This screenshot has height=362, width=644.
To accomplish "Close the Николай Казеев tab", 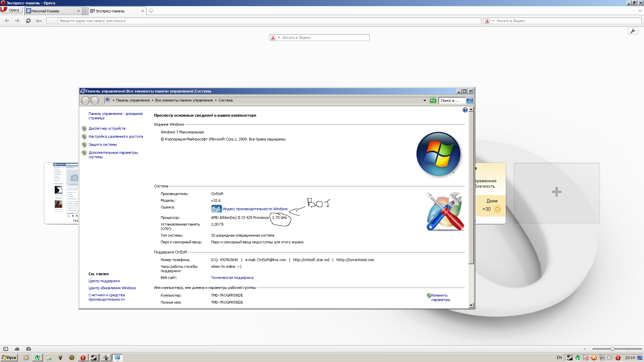I will click(x=78, y=11).
